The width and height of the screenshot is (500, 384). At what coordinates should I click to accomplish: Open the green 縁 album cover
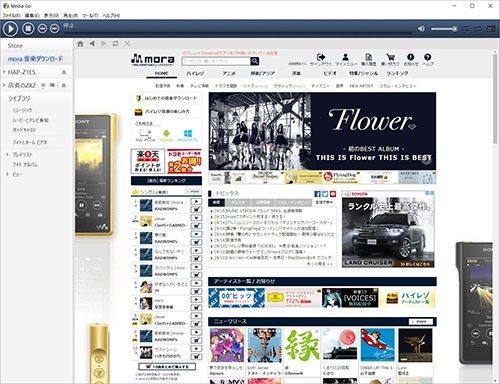[302, 345]
